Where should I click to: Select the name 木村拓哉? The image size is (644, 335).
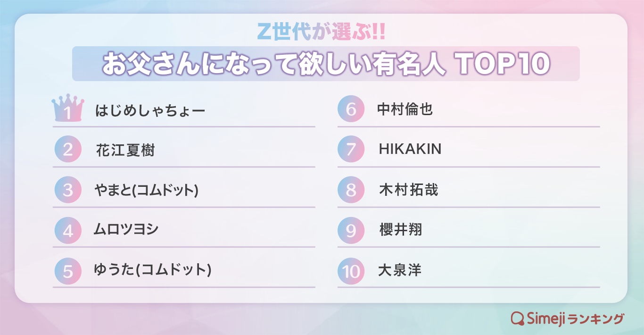(408, 190)
